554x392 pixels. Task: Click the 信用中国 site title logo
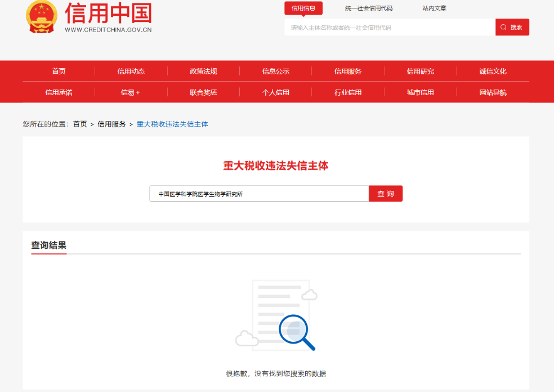109,13
